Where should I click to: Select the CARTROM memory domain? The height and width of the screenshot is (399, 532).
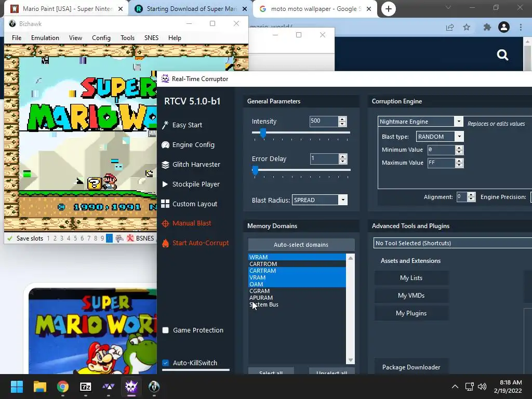coord(297,264)
